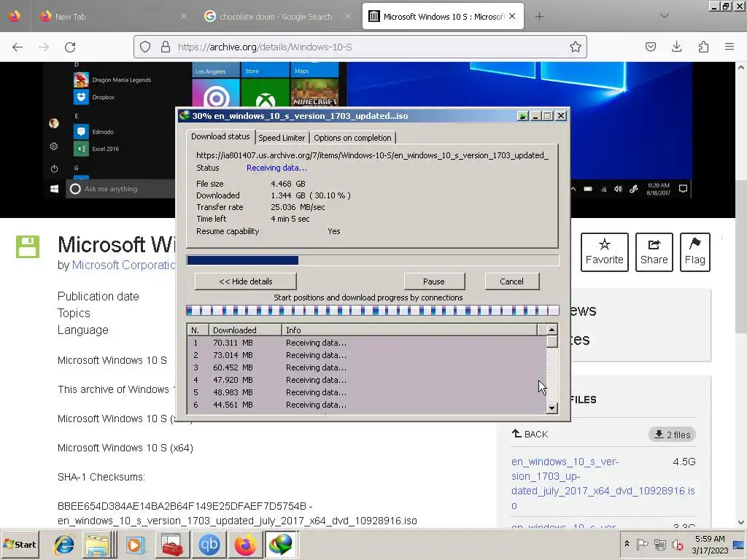Open the red toolbox taskbar icon
Image resolution: width=747 pixels, height=560 pixels.
(x=172, y=545)
